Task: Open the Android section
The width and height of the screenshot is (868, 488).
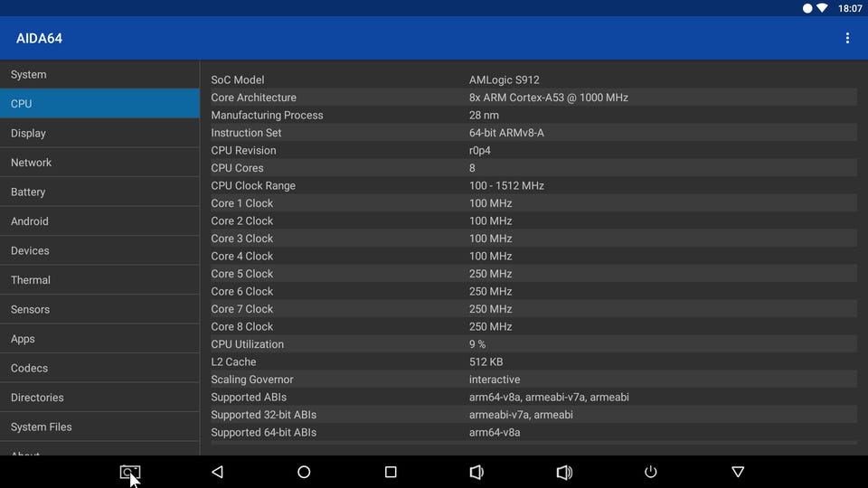Action: click(99, 221)
